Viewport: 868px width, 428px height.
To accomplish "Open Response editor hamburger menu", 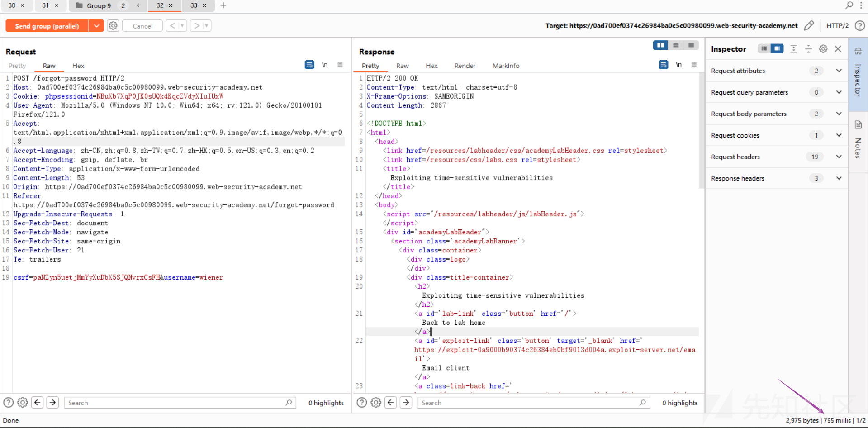I will click(x=694, y=65).
